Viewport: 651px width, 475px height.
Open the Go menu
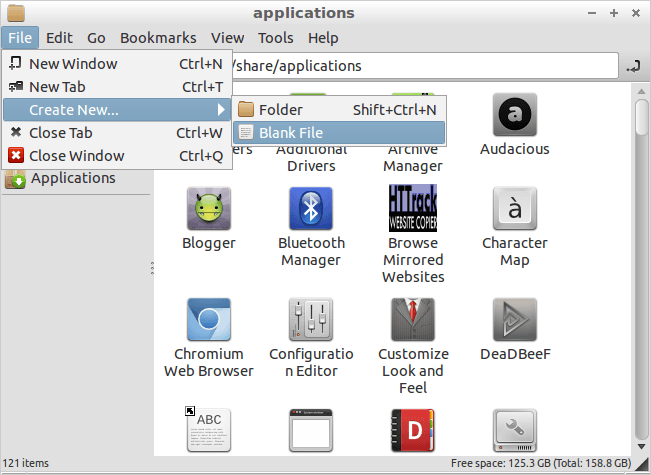[x=96, y=38]
